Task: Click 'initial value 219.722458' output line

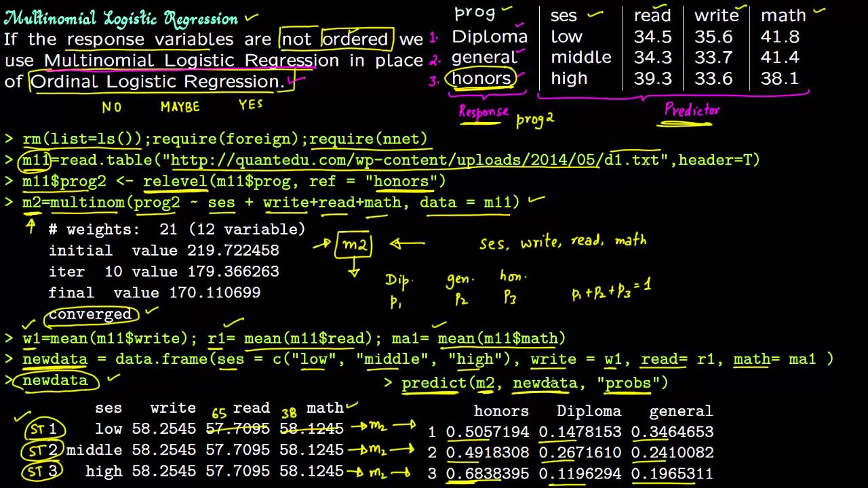Action: tap(163, 250)
